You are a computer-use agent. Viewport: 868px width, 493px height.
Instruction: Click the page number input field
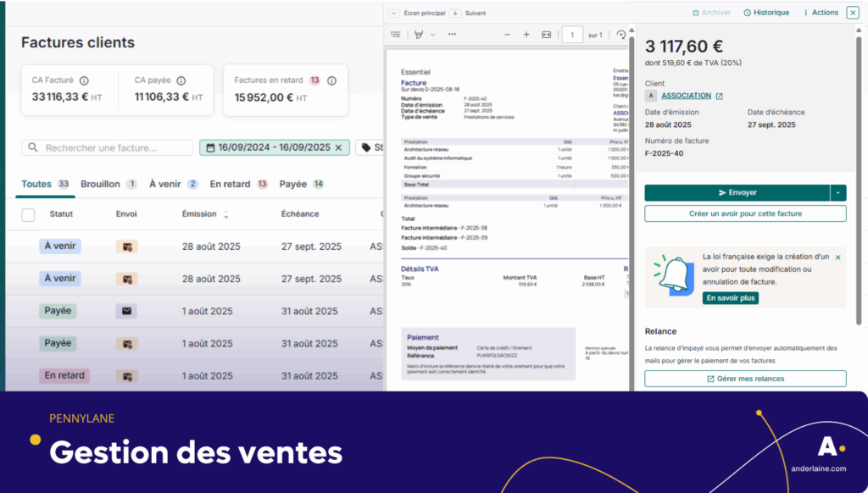click(572, 35)
